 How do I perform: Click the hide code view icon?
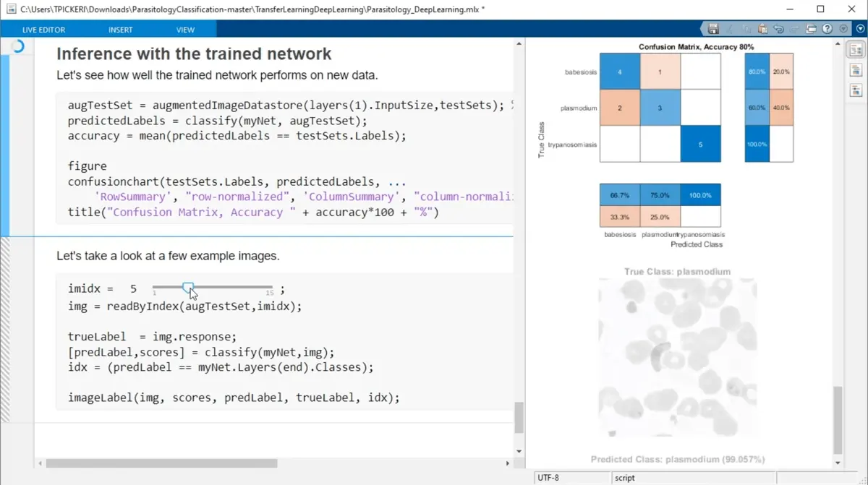[856, 90]
